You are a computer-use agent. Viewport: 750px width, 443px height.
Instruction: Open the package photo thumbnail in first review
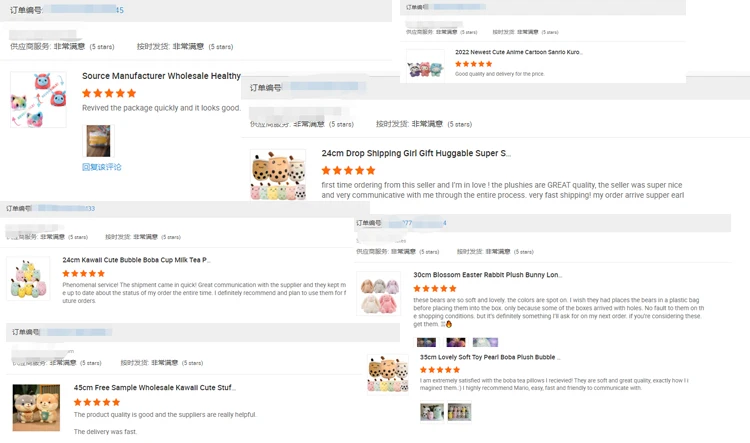pyautogui.click(x=99, y=141)
